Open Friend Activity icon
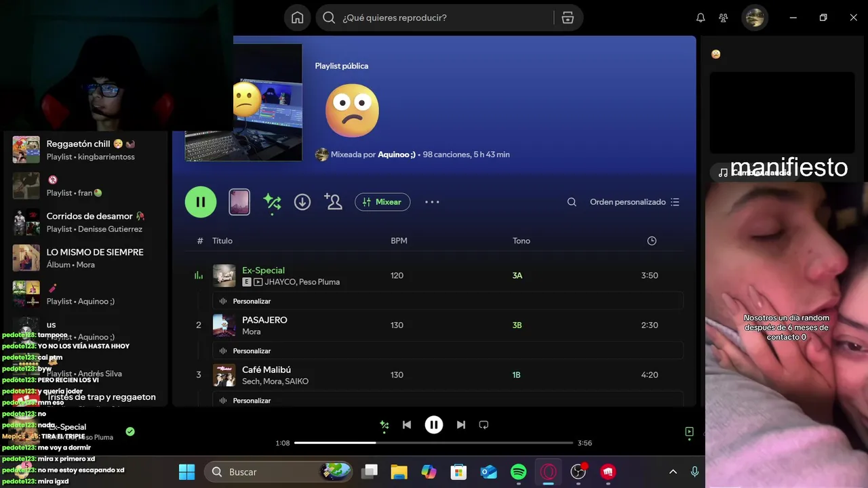This screenshot has width=868, height=488. point(724,18)
